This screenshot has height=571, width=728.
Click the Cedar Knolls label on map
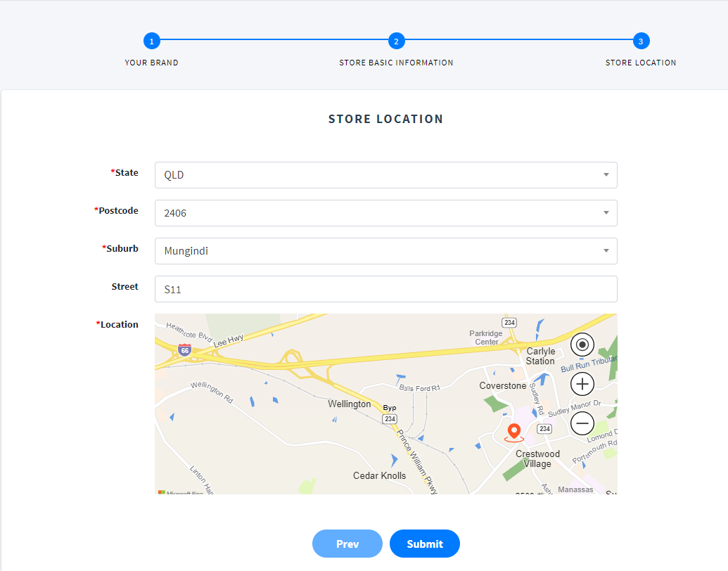tap(379, 476)
